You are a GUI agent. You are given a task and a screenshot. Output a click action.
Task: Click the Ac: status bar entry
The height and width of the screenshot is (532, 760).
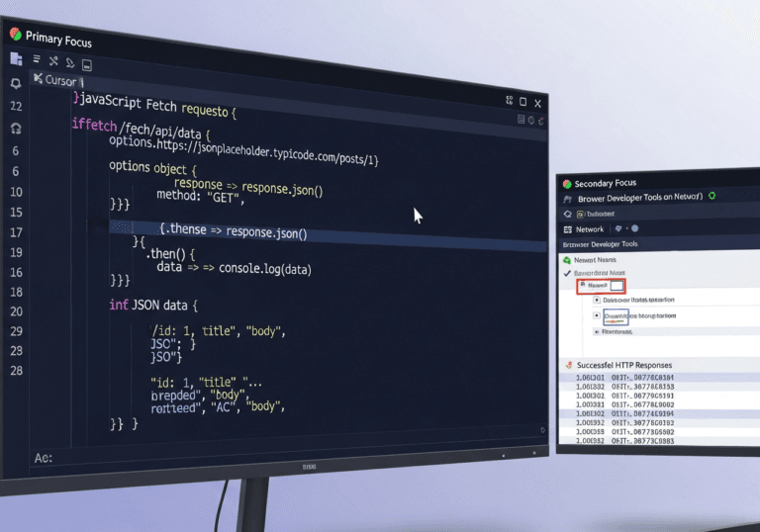pos(44,458)
